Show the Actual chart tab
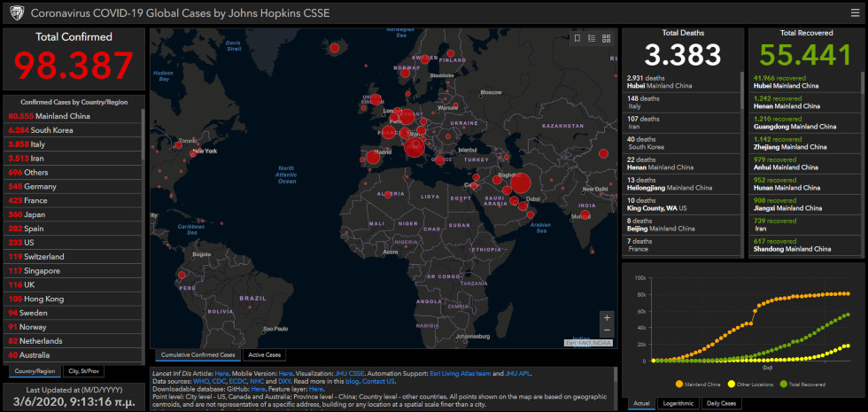Image resolution: width=868 pixels, height=412 pixels. pos(641,404)
